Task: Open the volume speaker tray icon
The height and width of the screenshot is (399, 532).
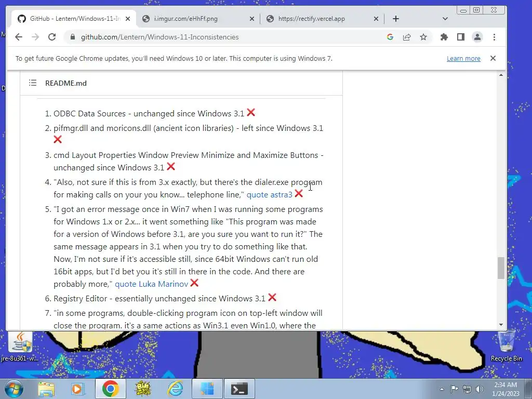Action: [x=480, y=389]
